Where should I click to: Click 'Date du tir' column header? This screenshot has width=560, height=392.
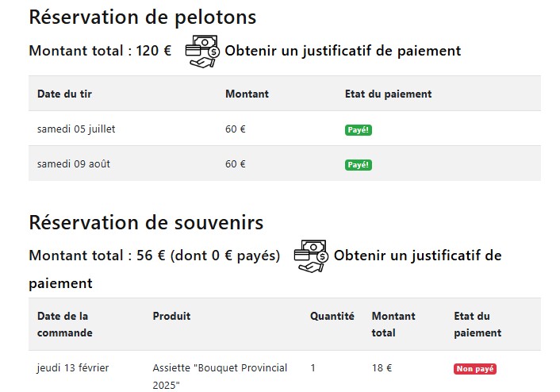point(64,94)
